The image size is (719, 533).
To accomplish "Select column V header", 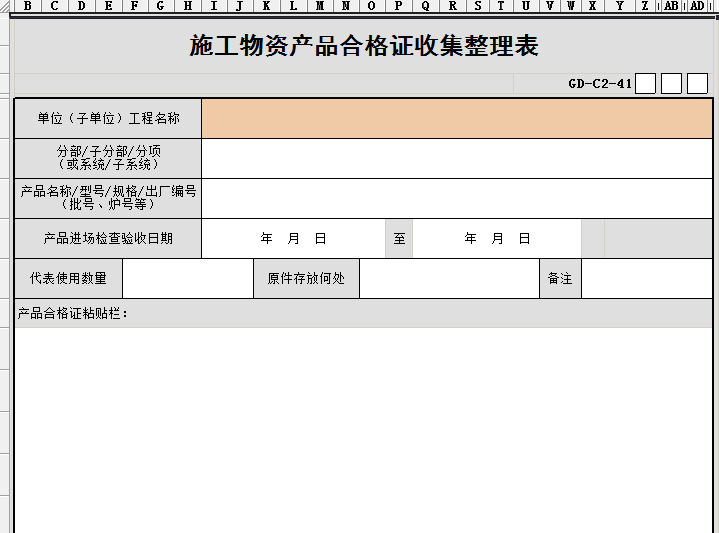I will (x=550, y=6).
